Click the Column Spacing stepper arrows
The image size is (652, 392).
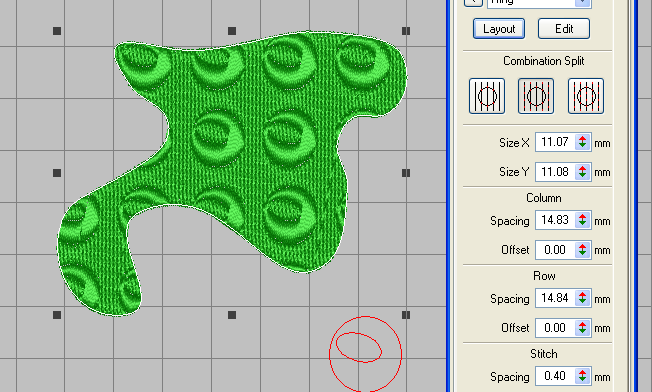pos(583,220)
